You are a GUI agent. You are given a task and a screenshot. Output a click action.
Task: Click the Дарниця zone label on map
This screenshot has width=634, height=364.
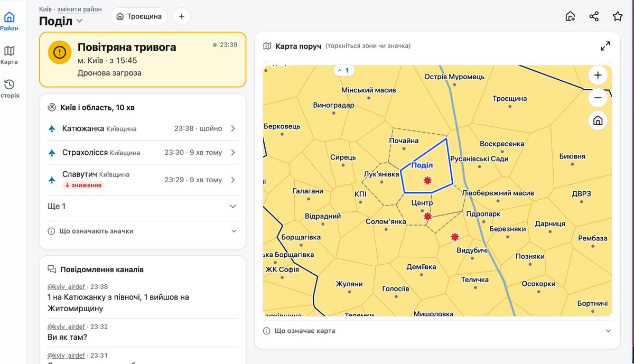tap(550, 223)
